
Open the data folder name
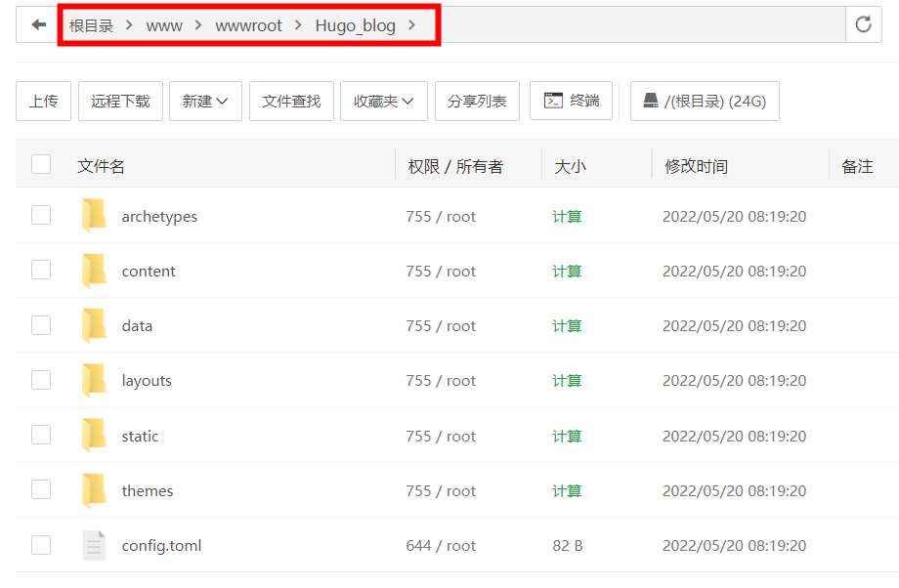click(x=137, y=325)
